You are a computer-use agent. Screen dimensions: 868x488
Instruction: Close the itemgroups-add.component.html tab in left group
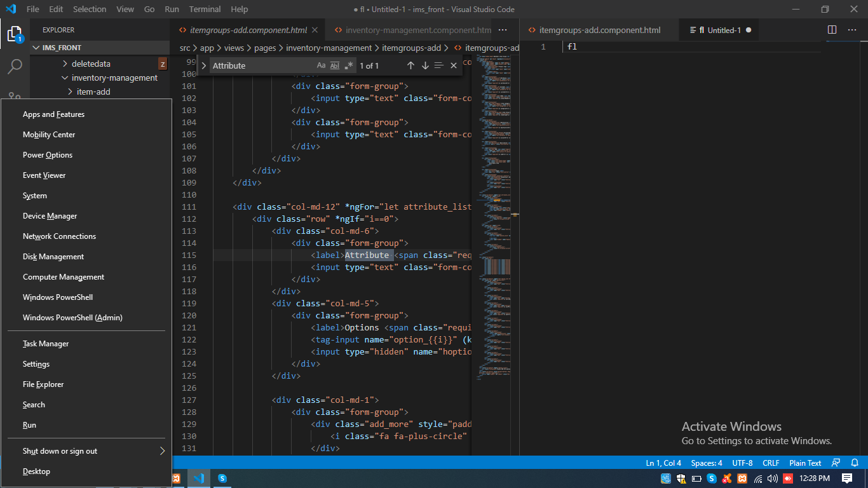[x=315, y=30]
